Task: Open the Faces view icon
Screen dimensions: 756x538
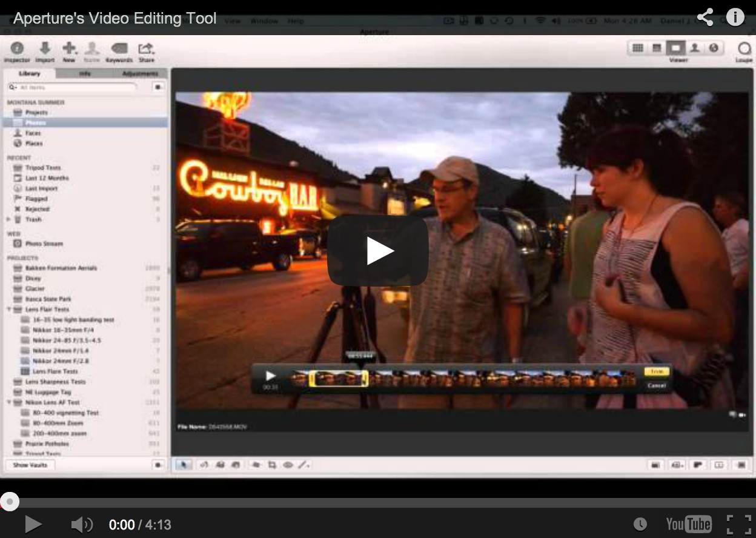Action: pos(695,48)
